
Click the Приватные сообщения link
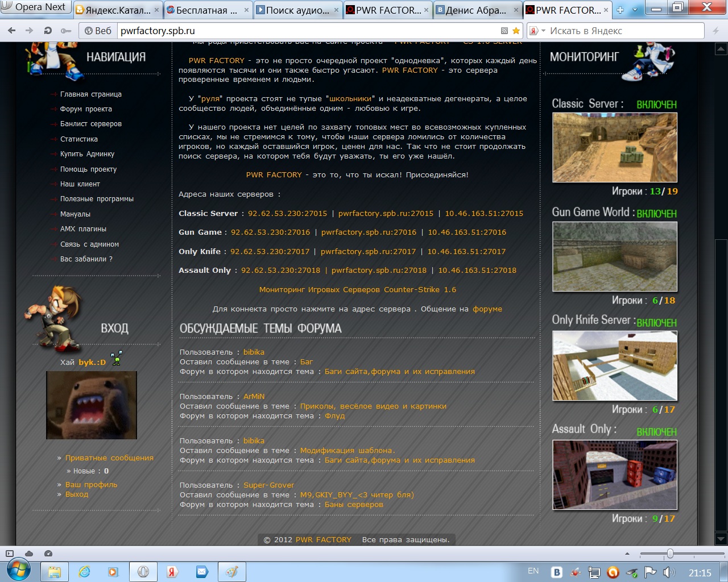coord(109,458)
